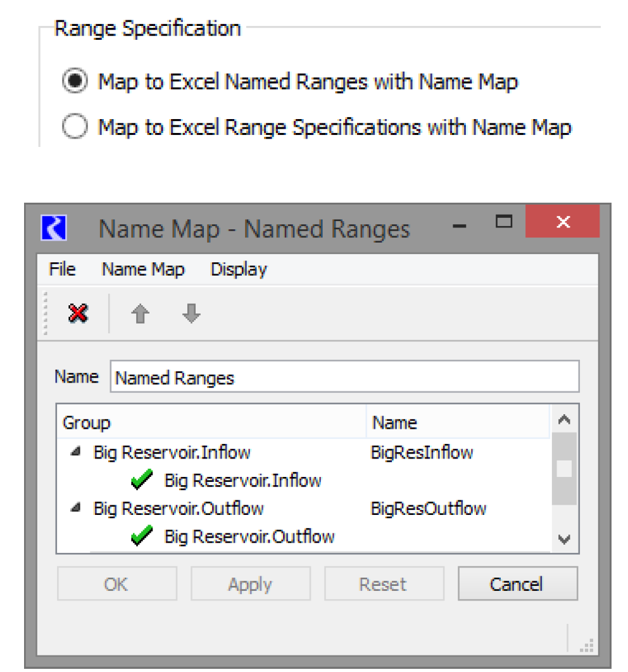Image resolution: width=628 pixels, height=672 pixels.
Task: Select Map to Excel Range Specifications option
Action: [x=75, y=128]
